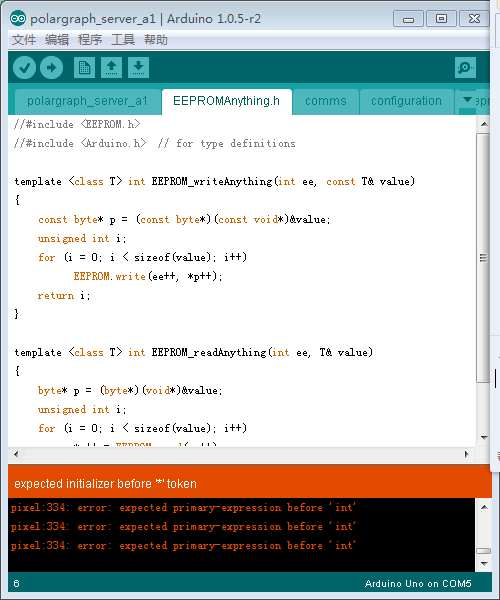Viewport: 500px width, 600px height.
Task: Click the horizontal scroll right arrow
Action: 467,454
